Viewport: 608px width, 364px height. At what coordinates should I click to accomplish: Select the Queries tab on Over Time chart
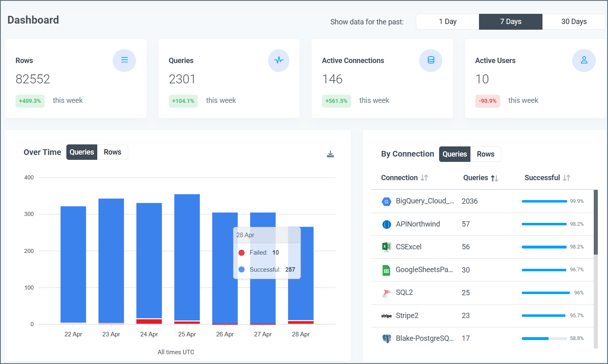81,152
